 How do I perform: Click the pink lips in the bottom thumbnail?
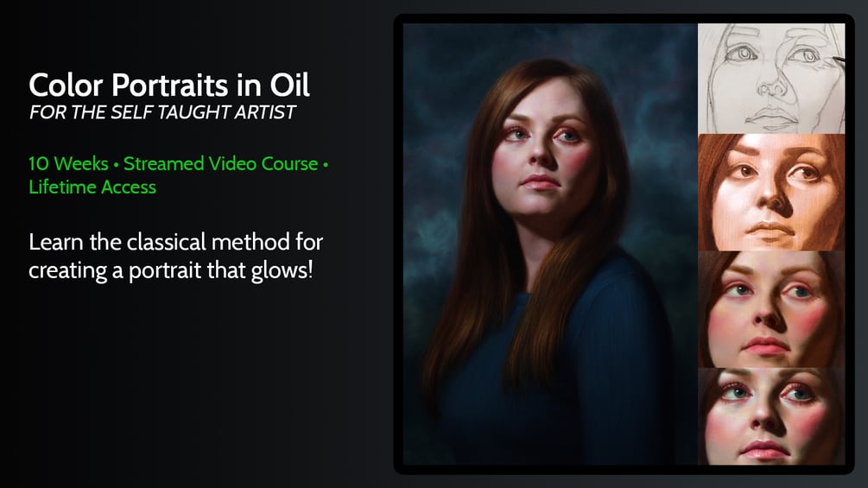point(765,450)
